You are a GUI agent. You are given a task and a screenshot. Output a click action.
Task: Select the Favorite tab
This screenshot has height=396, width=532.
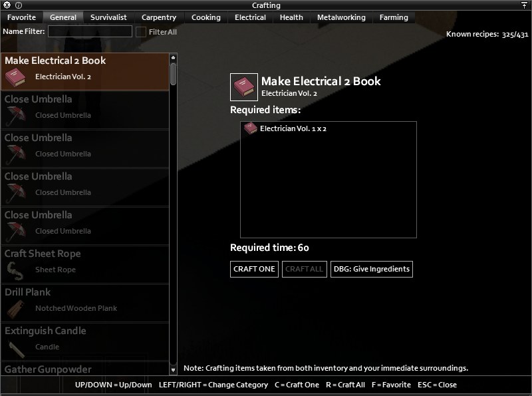(21, 17)
